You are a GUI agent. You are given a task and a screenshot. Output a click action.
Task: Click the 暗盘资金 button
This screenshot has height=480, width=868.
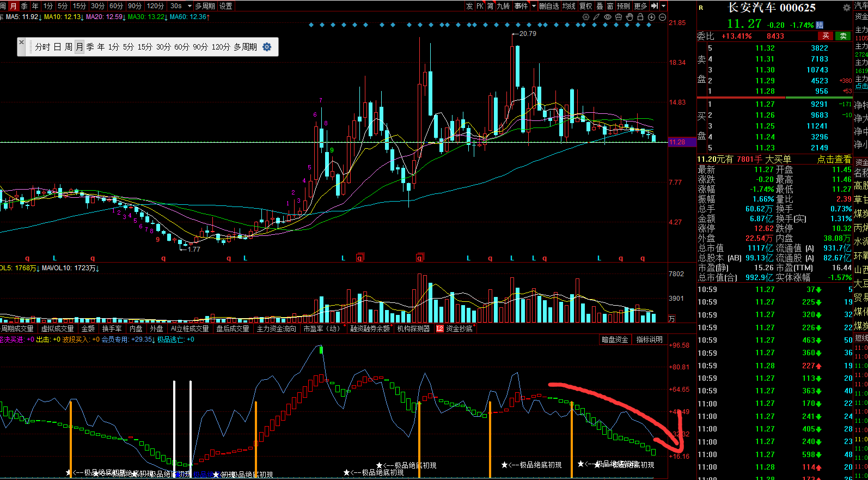point(615,339)
